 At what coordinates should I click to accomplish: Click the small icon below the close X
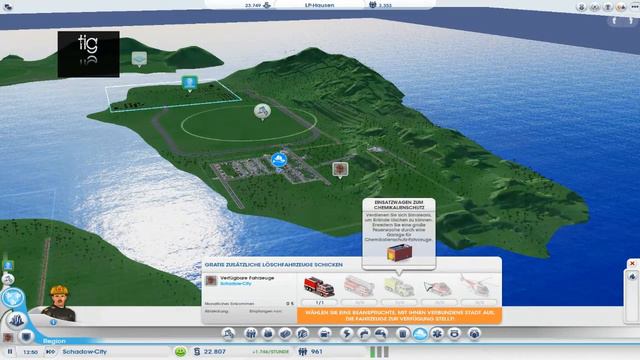[x=632, y=277]
